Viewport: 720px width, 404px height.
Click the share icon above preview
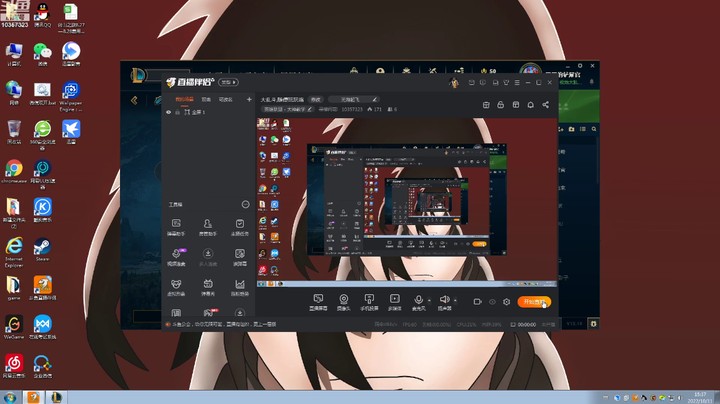(x=546, y=105)
